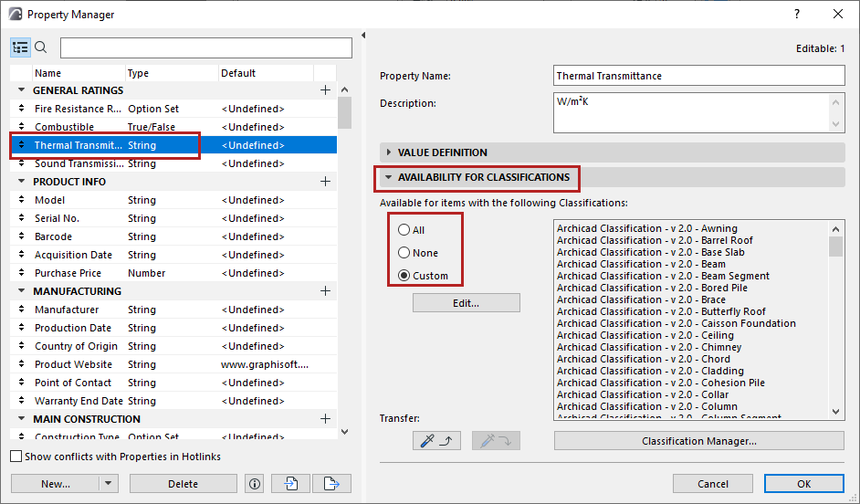Click Edit... classifications button
This screenshot has width=860, height=504.
(467, 303)
